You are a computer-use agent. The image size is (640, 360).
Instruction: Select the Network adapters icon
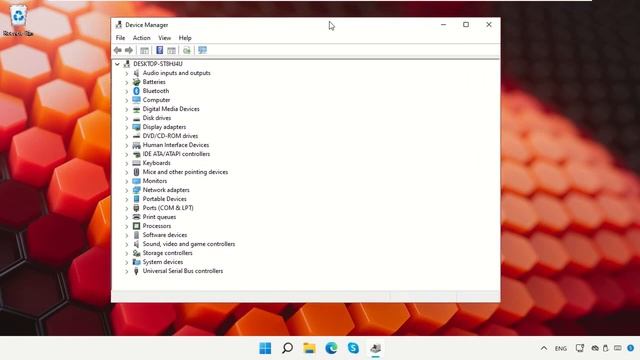(136, 190)
